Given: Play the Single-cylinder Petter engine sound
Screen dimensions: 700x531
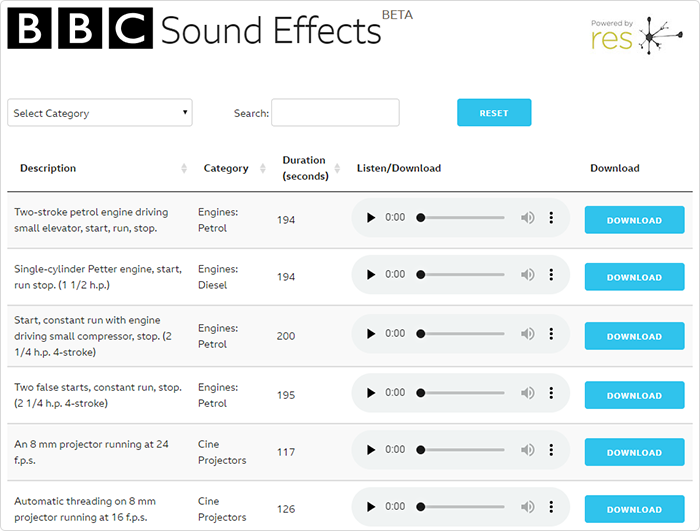Looking at the screenshot, I should (x=371, y=274).
